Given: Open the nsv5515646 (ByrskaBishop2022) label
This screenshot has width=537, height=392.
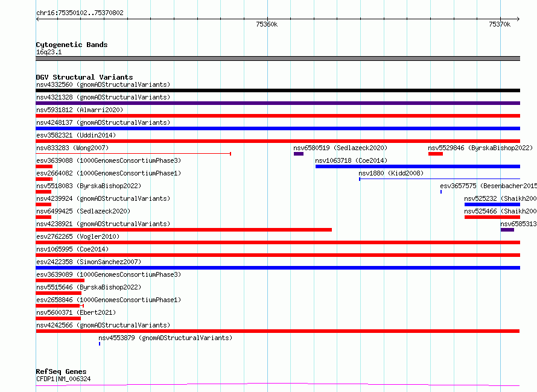Looking at the screenshot, I should pyautogui.click(x=89, y=287).
